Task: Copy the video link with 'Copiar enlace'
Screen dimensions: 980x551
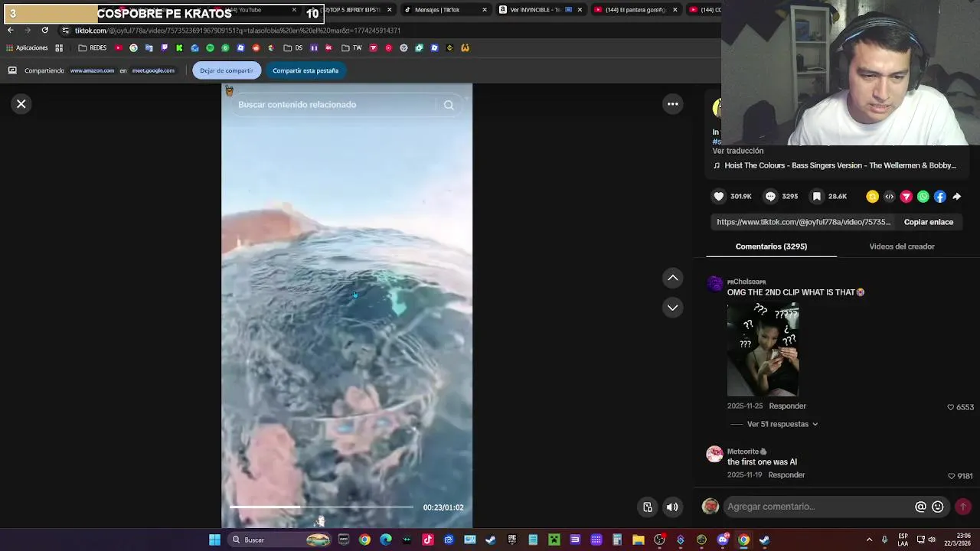Action: (928, 222)
